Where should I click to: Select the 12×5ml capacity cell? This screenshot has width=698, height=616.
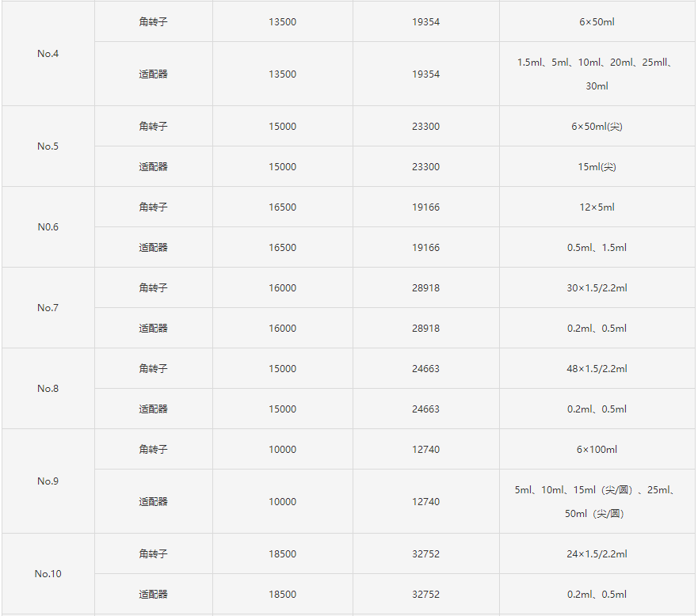pos(597,207)
